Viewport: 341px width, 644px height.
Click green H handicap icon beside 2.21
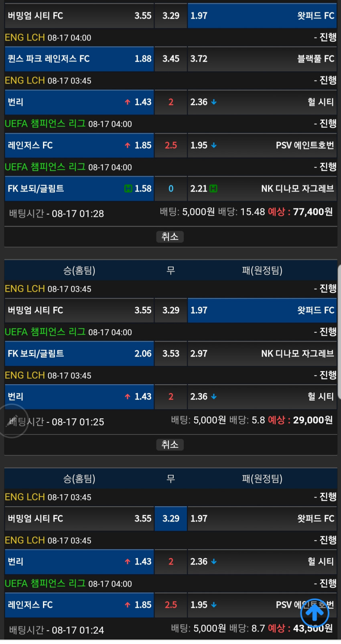213,188
